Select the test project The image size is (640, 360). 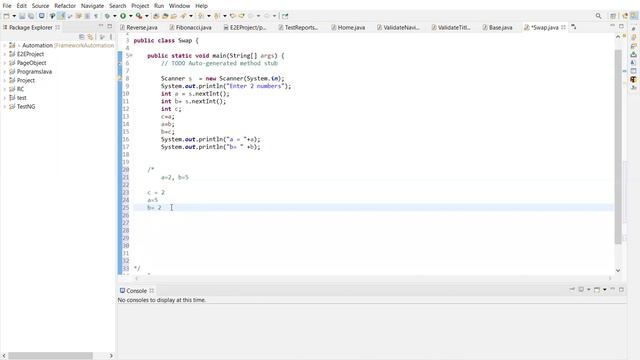click(21, 98)
